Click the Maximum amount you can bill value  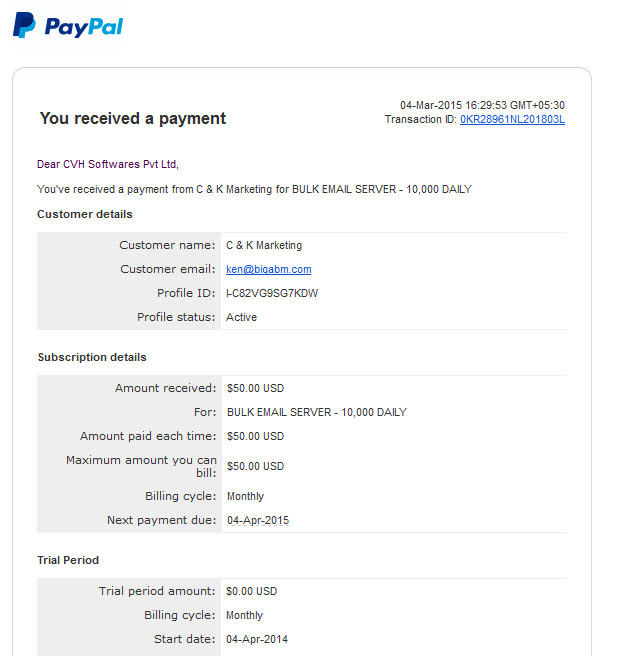coord(255,466)
